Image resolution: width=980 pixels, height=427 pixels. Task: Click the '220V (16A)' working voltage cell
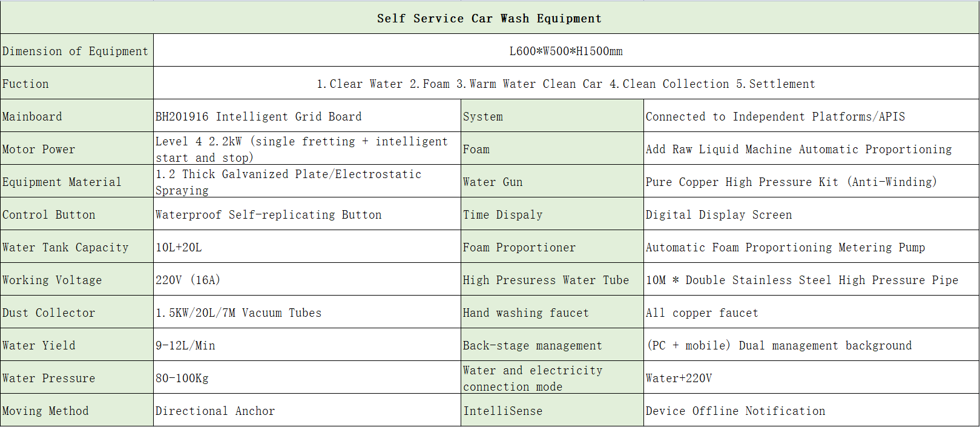coord(306,280)
